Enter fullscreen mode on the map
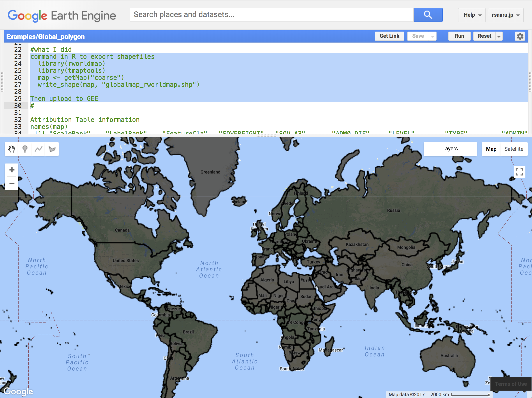 pyautogui.click(x=519, y=172)
